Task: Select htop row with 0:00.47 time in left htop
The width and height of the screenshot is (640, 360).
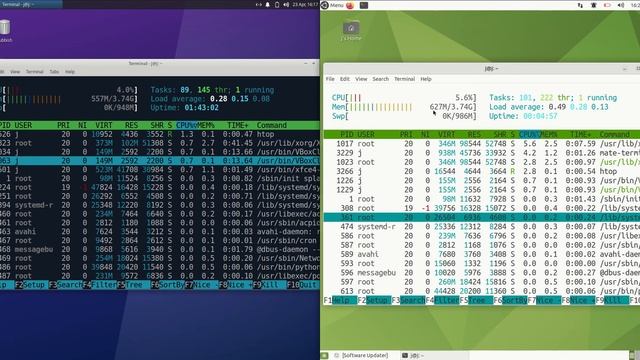Action: click(160, 134)
